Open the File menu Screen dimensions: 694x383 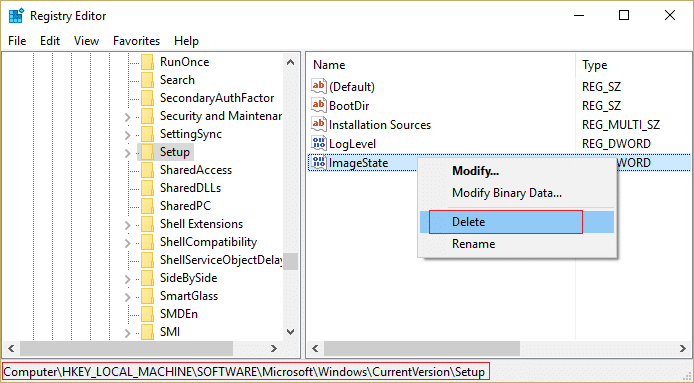point(17,41)
